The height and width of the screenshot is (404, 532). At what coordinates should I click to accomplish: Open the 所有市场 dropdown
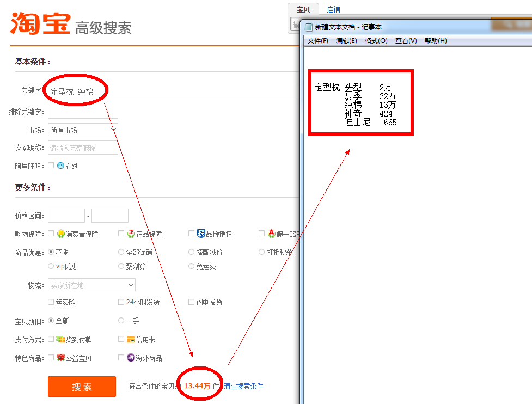point(82,130)
